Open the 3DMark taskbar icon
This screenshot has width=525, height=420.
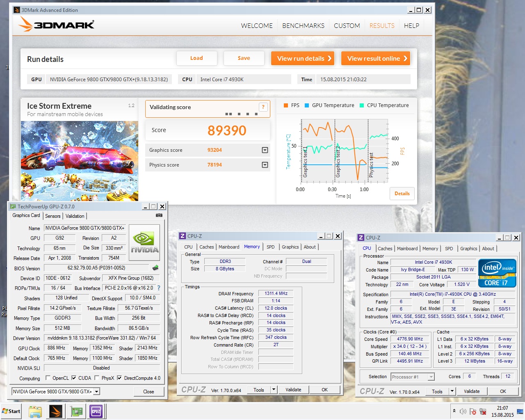tap(56, 411)
